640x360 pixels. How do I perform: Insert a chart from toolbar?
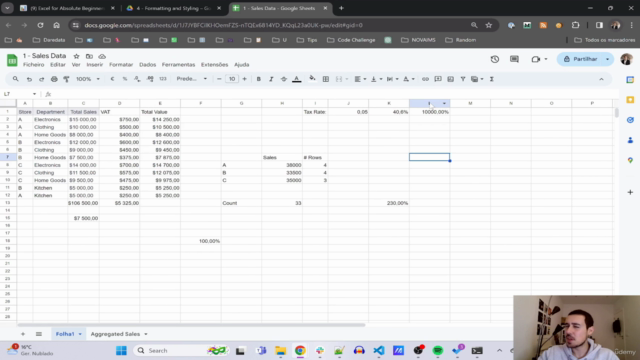point(450,79)
